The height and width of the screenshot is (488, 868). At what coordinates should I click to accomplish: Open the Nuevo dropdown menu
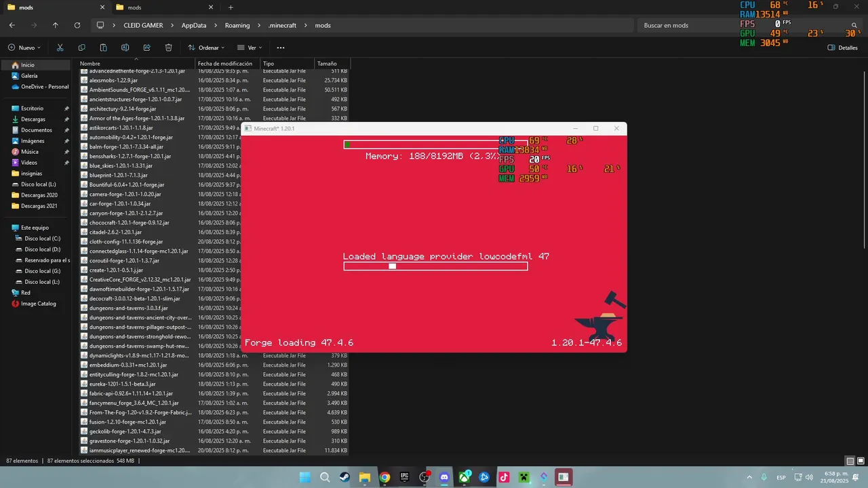point(24,47)
